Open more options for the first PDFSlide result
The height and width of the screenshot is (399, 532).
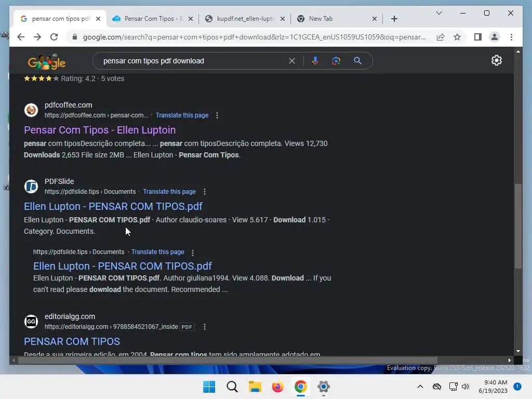[x=205, y=192]
